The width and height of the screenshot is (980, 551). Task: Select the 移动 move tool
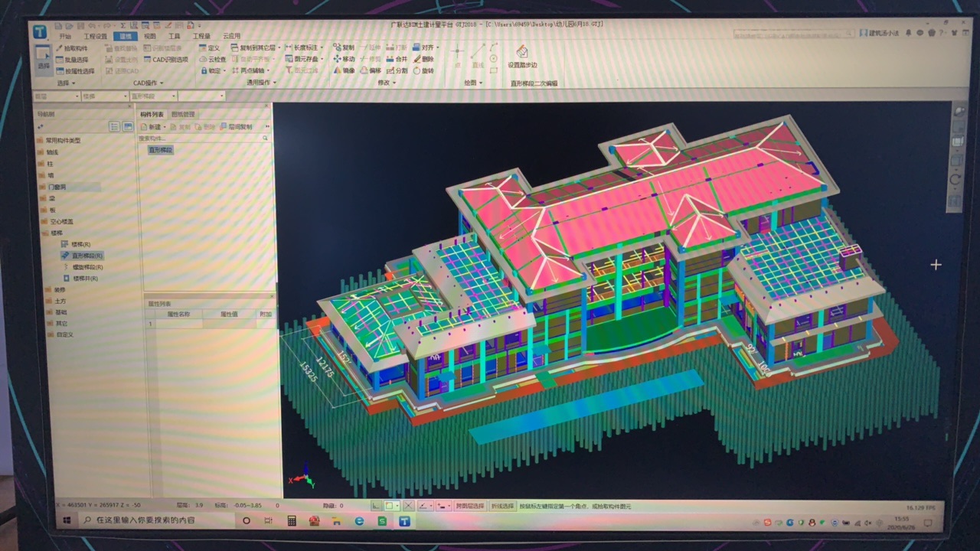pos(344,59)
